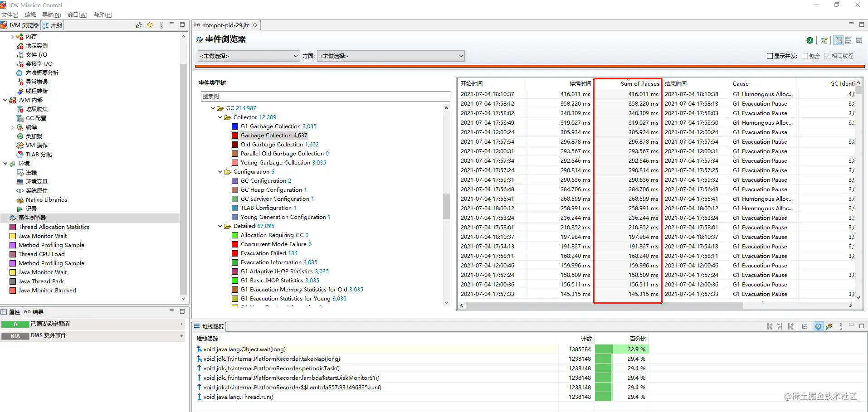Viewport: 868px width, 412px height.
Task: Open the Native Libraries page
Action: [x=46, y=200]
